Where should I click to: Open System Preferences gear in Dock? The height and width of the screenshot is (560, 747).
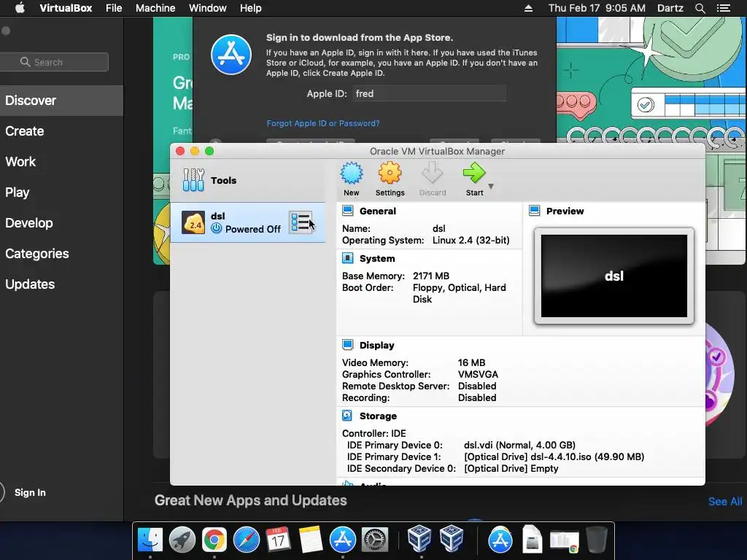point(375,540)
